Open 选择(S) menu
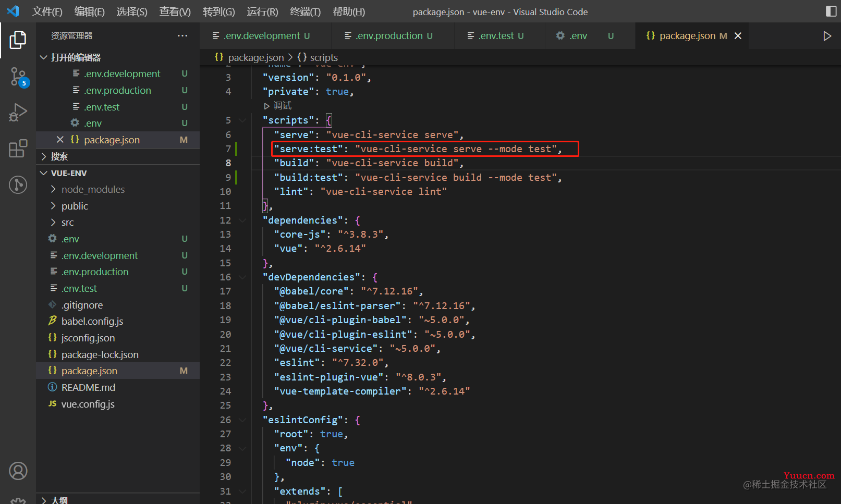Screen dimensions: 841x504 click(x=132, y=11)
